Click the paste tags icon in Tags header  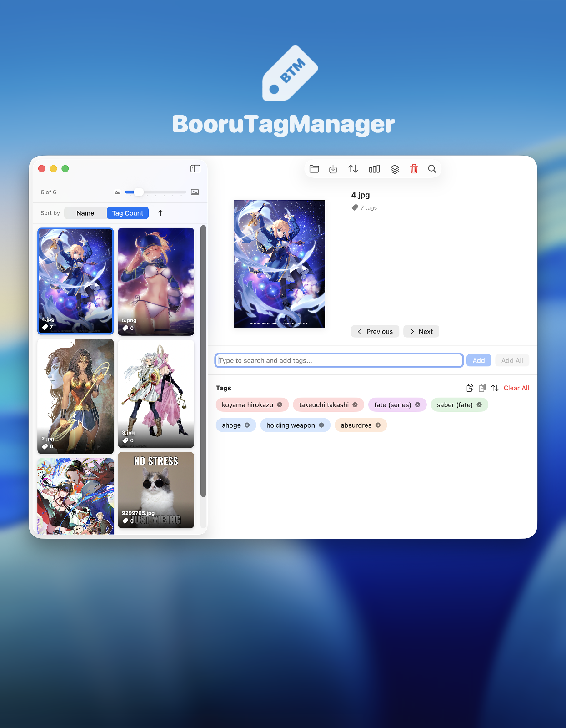tap(482, 388)
